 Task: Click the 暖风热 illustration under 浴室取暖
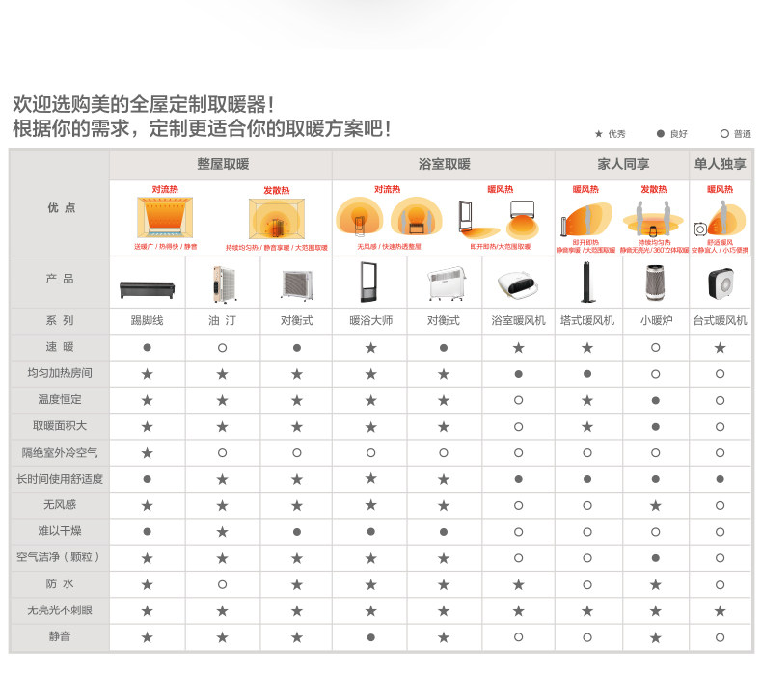point(499,219)
